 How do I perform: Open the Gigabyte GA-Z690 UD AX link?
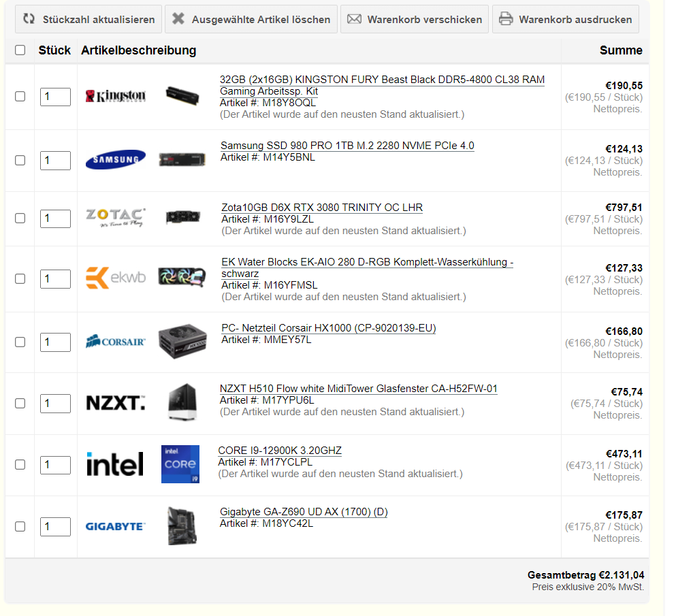pyautogui.click(x=304, y=512)
